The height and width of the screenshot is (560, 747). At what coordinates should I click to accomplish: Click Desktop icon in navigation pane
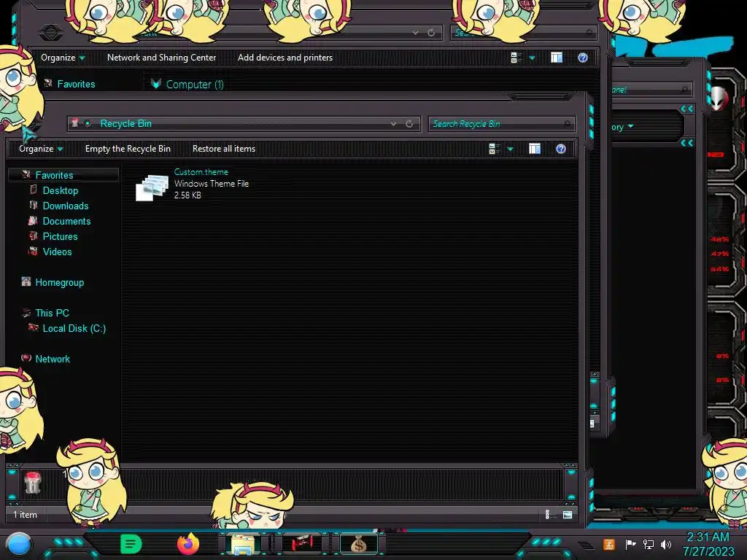point(33,190)
